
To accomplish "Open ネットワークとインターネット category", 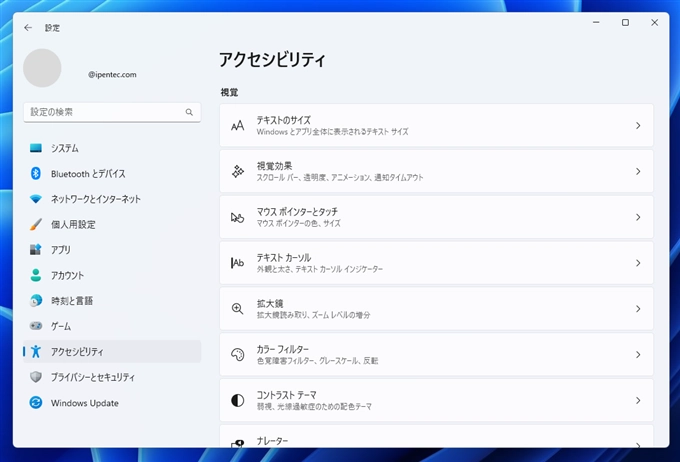I will (x=112, y=199).
